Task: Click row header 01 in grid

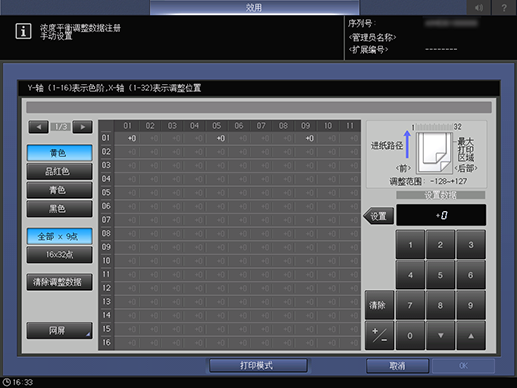Action: tap(106, 138)
